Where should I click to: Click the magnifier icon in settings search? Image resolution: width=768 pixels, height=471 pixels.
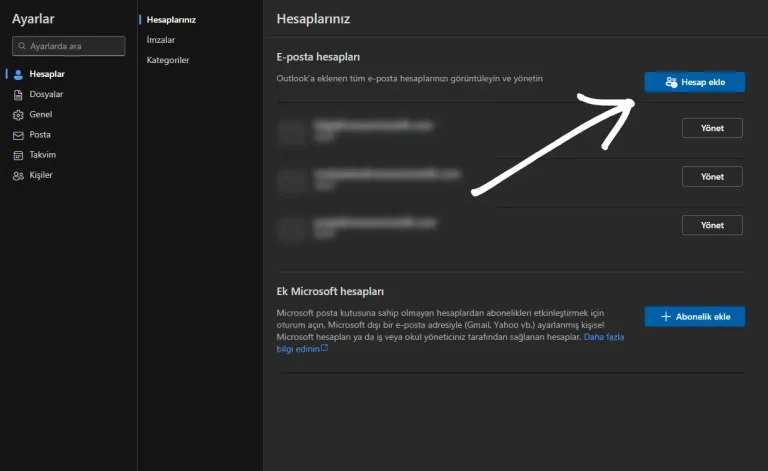tap(21, 46)
